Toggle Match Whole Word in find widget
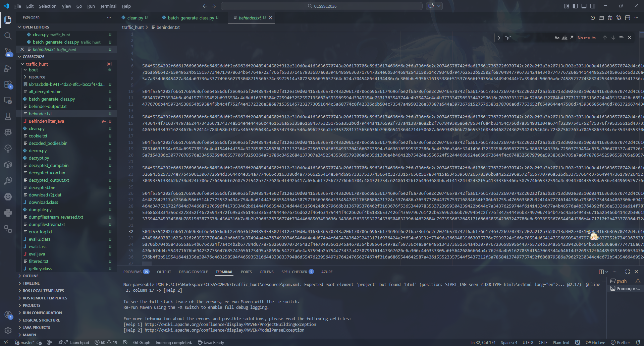 (565, 38)
